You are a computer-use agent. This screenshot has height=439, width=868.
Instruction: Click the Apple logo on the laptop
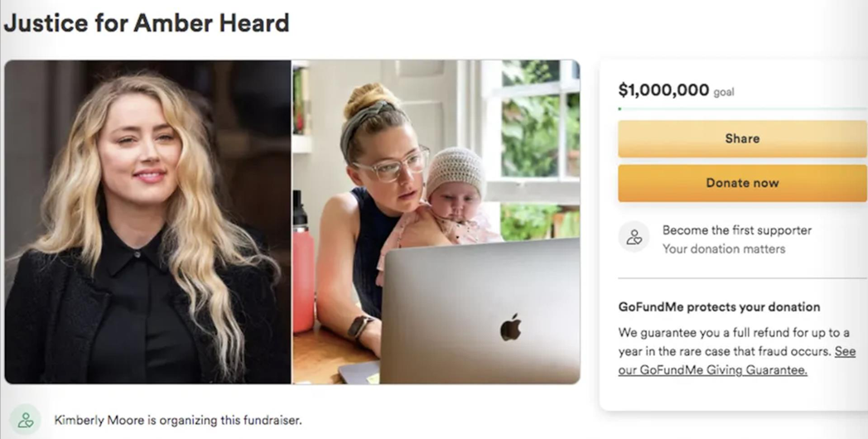510,326
